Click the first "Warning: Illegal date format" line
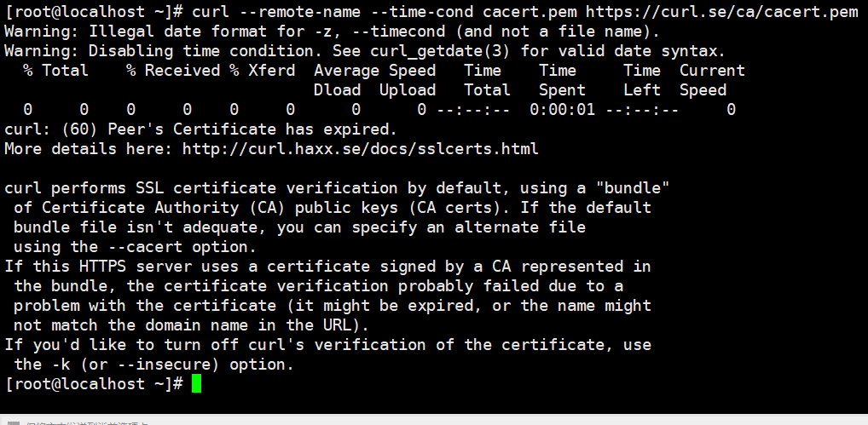The width and height of the screenshot is (868, 425). click(333, 32)
